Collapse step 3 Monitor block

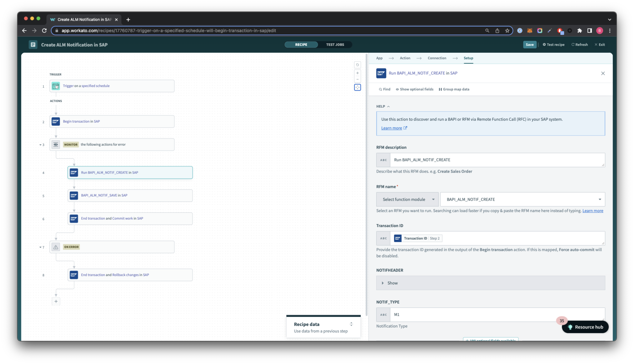(40, 145)
